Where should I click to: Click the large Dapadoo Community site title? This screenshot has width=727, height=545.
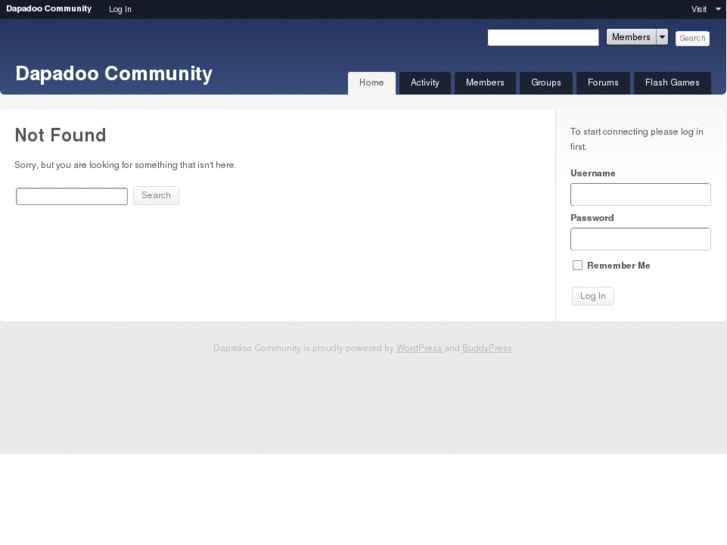click(x=114, y=74)
